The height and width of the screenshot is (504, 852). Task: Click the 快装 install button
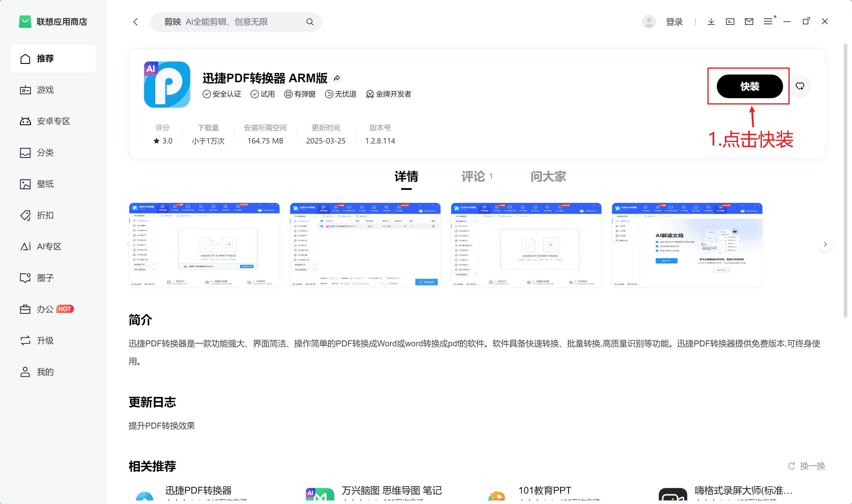[x=749, y=86]
